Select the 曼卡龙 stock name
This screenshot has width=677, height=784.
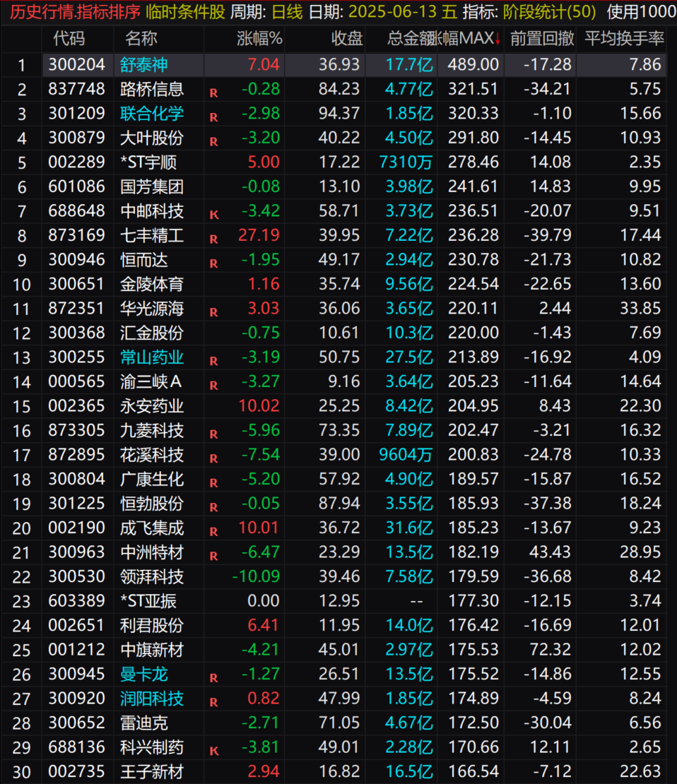(143, 675)
